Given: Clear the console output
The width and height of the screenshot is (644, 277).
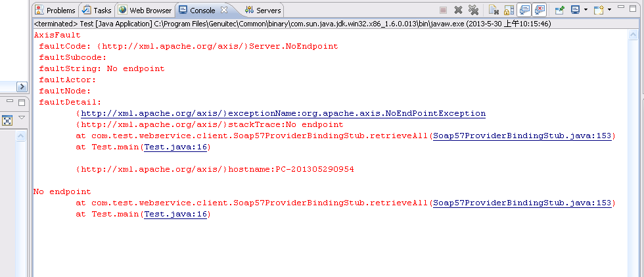Looking at the screenshot, I should click(x=494, y=10).
